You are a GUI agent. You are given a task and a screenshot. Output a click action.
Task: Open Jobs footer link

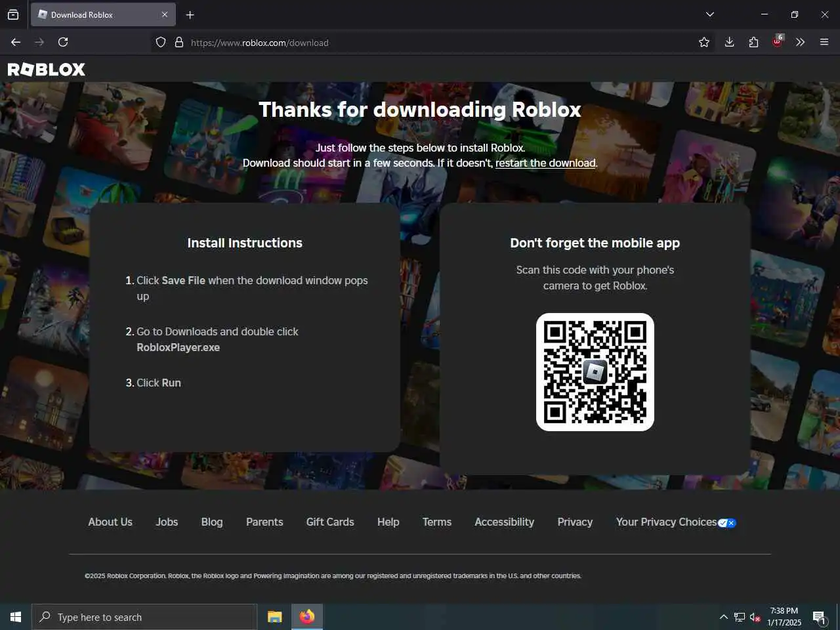[167, 522]
